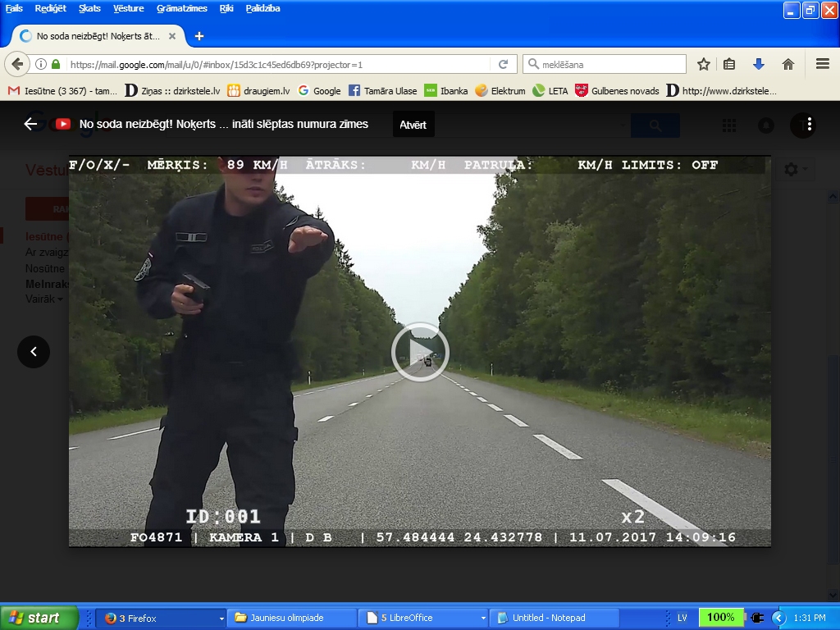This screenshot has width=840, height=630.
Task: Play the police video
Action: (x=420, y=351)
